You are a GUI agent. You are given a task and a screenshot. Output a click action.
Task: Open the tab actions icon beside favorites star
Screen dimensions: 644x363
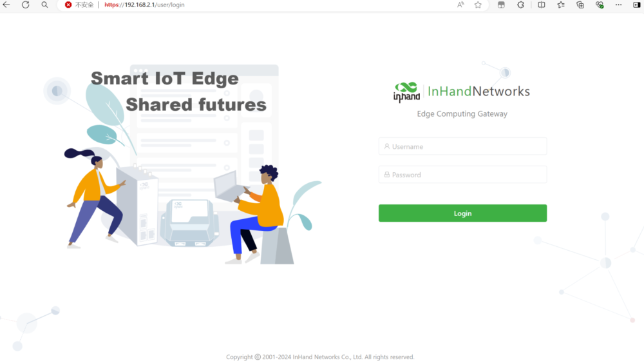(501, 5)
